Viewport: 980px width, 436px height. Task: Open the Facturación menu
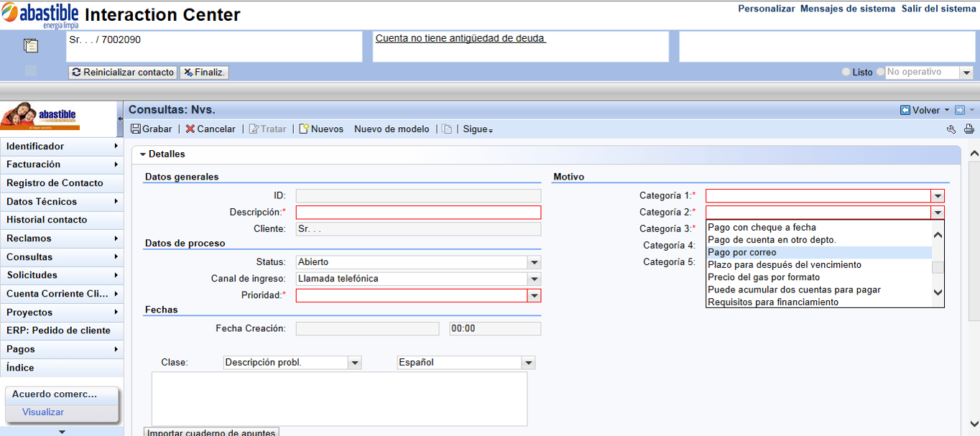pyautogui.click(x=62, y=164)
